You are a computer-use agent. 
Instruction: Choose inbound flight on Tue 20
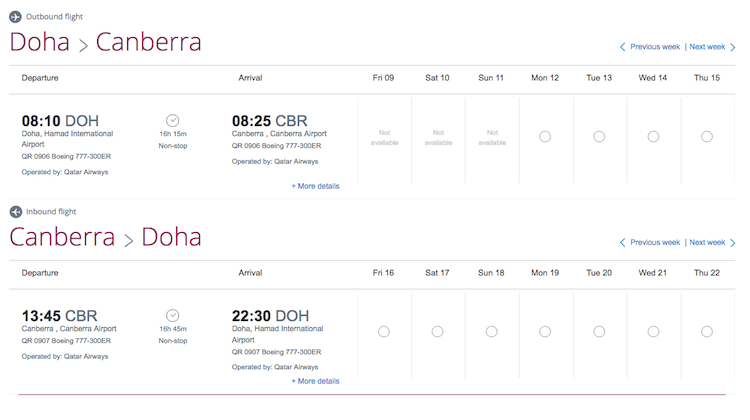coord(599,332)
